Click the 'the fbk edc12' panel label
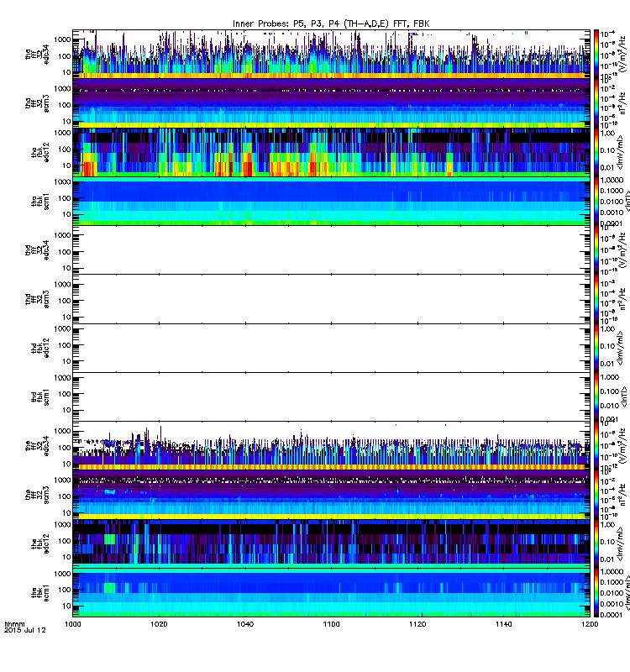This screenshot has width=630, height=672. (x=40, y=543)
